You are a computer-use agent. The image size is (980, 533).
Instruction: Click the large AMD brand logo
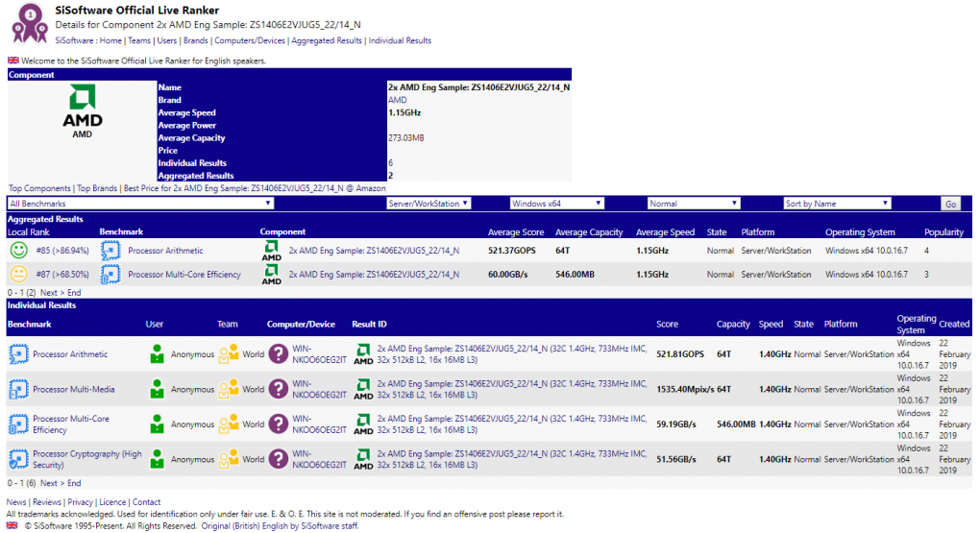(x=82, y=106)
